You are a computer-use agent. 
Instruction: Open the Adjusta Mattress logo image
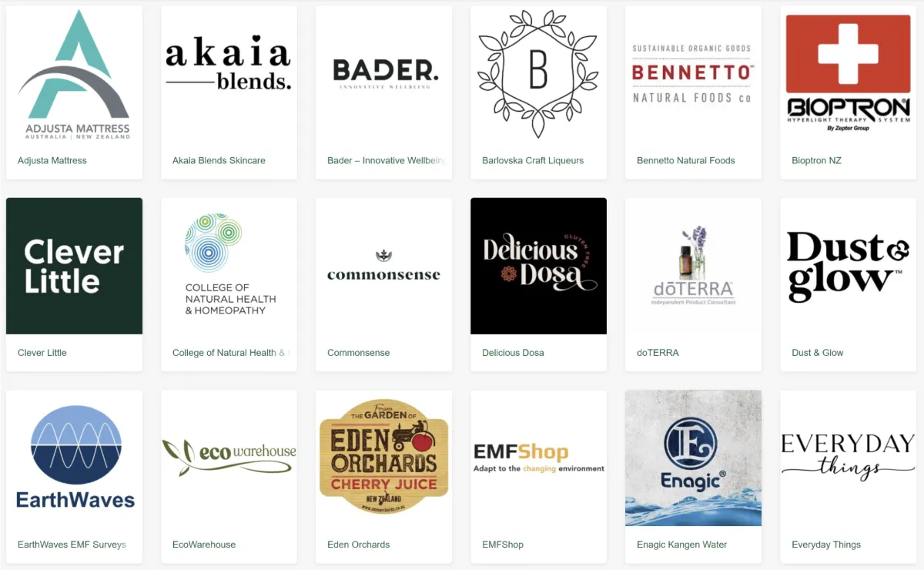[74, 74]
